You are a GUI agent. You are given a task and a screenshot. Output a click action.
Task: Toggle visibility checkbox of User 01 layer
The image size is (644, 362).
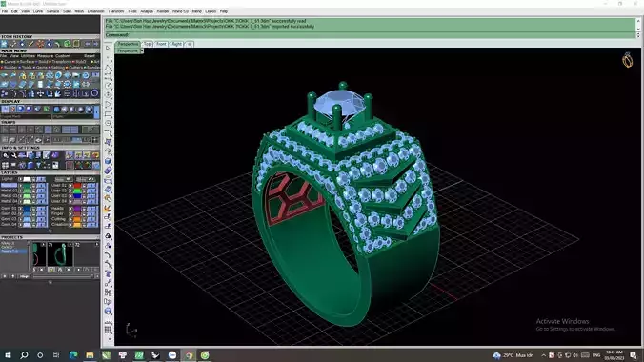pos(70,186)
